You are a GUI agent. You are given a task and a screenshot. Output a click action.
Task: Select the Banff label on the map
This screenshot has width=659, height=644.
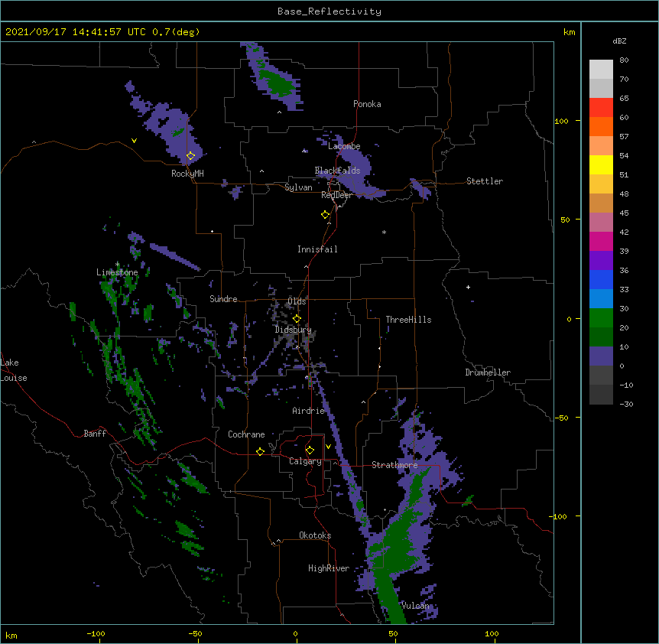point(95,434)
